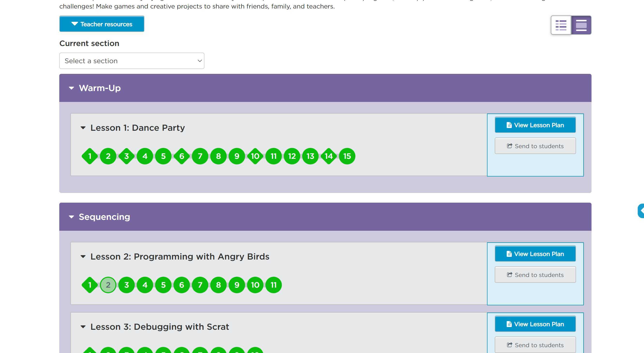This screenshot has width=644, height=353.
Task: Switch to detailed view
Action: [581, 25]
